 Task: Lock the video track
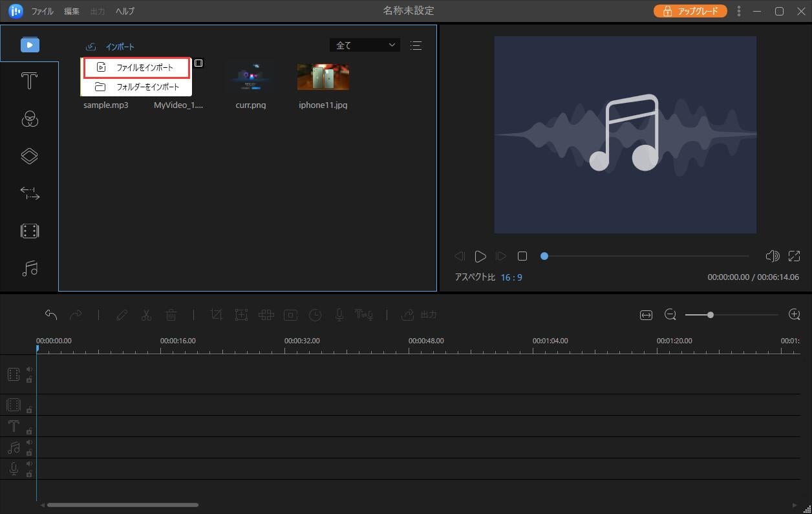pos(29,380)
